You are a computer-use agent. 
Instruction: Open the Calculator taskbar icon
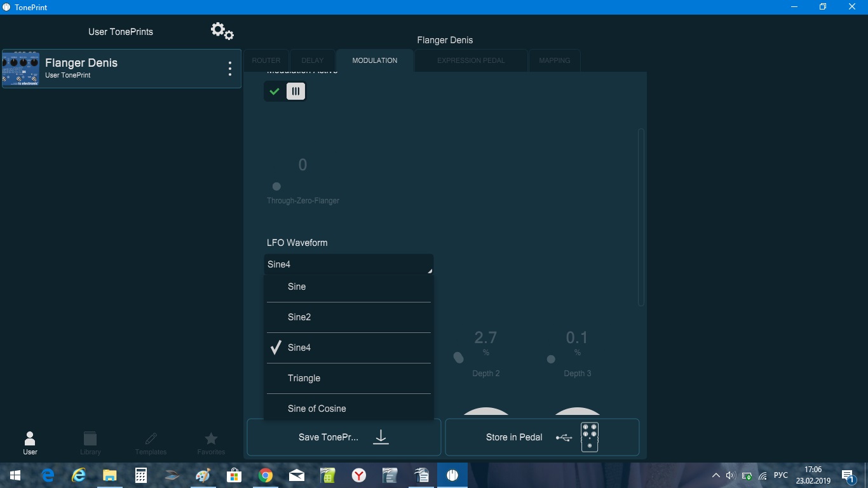tap(141, 475)
